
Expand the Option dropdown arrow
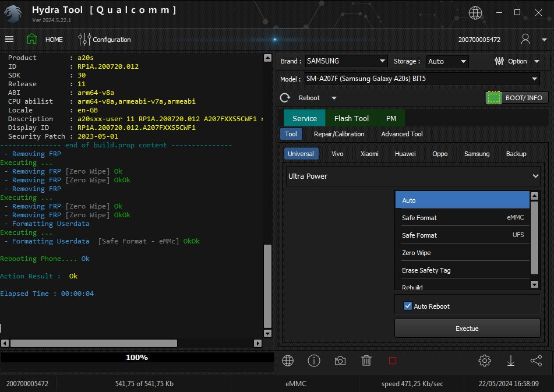[x=537, y=61]
